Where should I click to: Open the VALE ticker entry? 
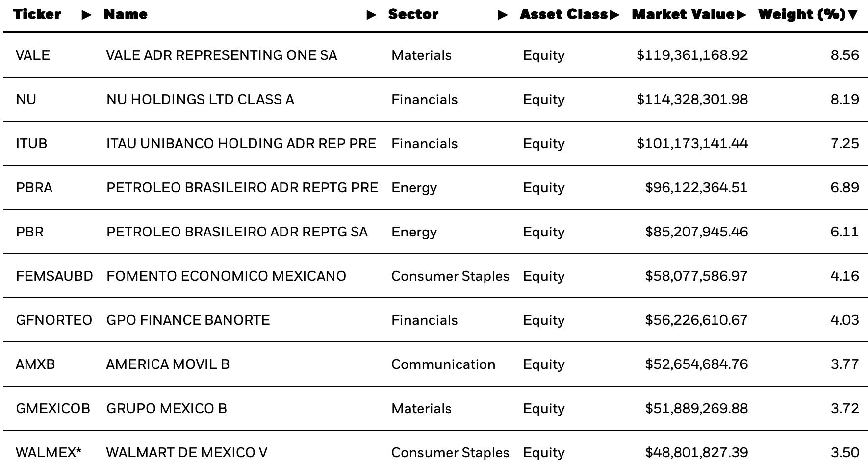(x=33, y=55)
